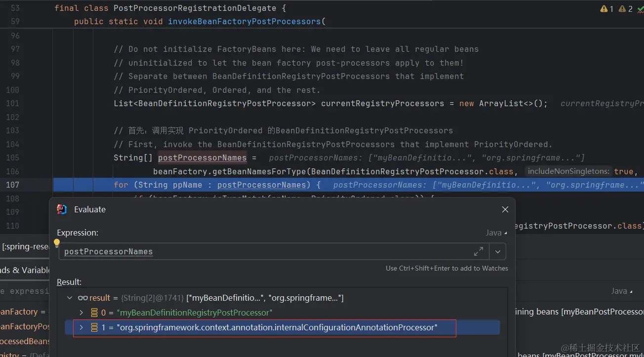
Task: Expand element 1 internalConfigurationAnnotationProcessor
Action: [81, 327]
